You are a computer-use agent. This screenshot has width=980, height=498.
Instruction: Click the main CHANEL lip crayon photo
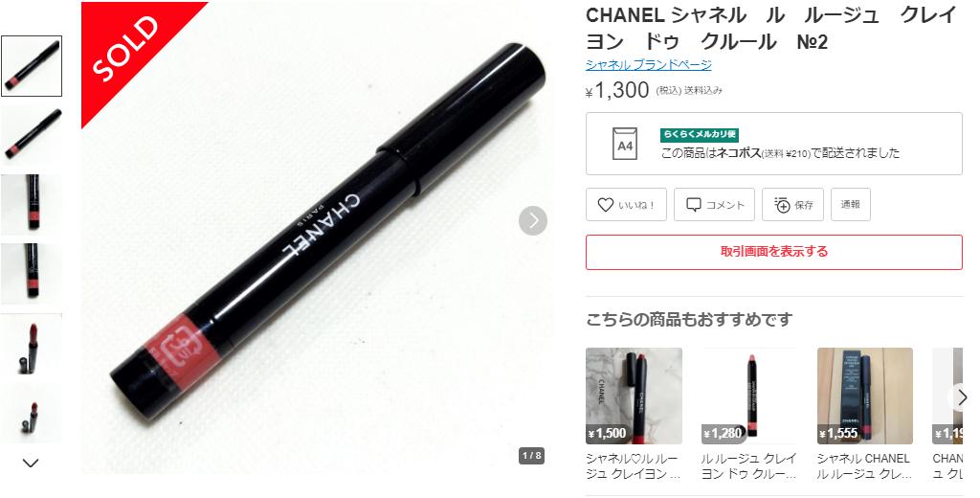317,238
